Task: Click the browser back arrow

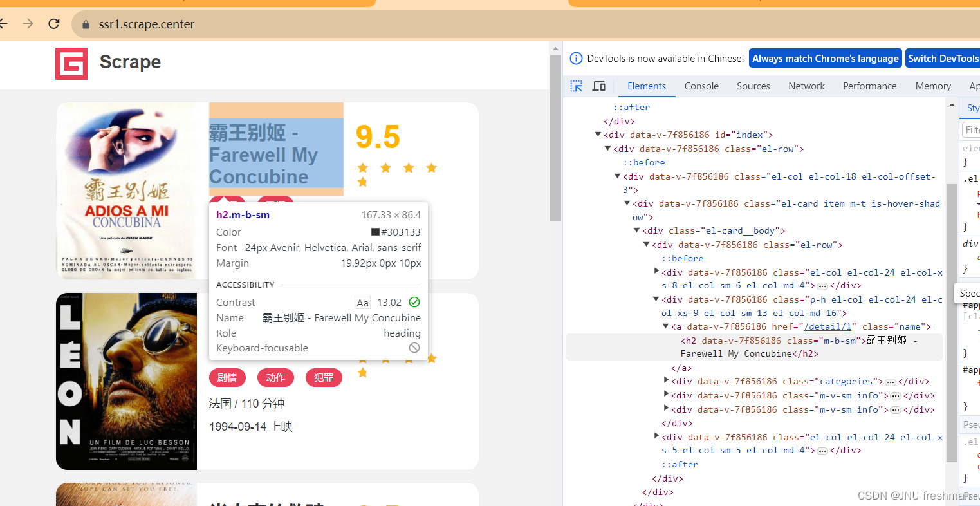Action: [x=3, y=24]
